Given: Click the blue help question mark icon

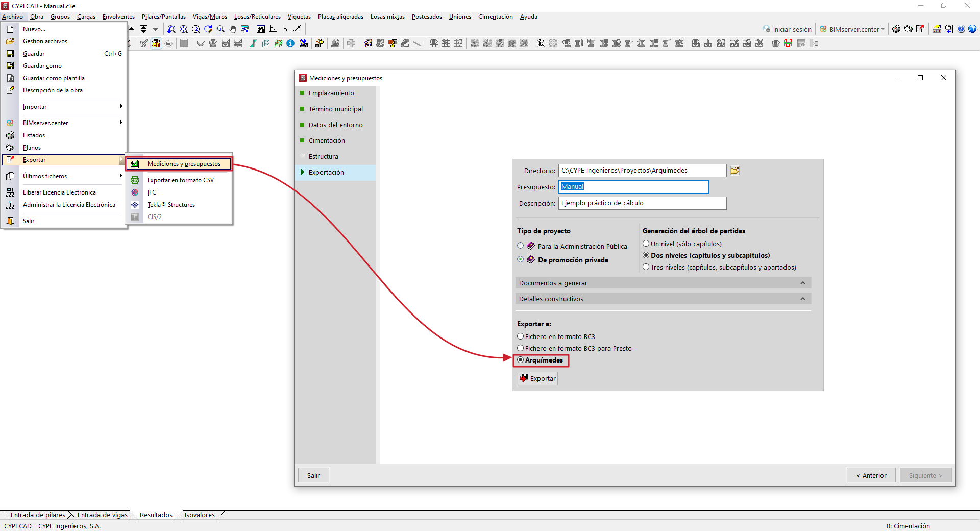Looking at the screenshot, I should (x=961, y=29).
